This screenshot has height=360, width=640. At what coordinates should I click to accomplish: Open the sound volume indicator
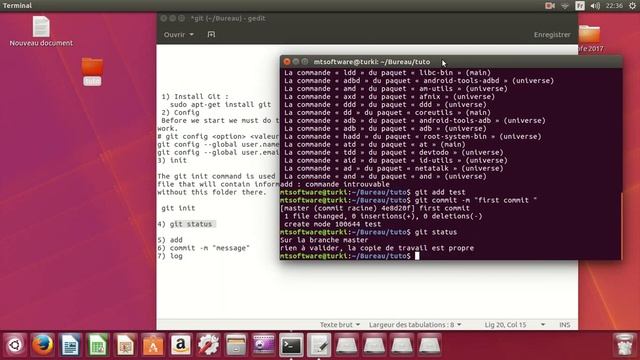[x=595, y=5]
